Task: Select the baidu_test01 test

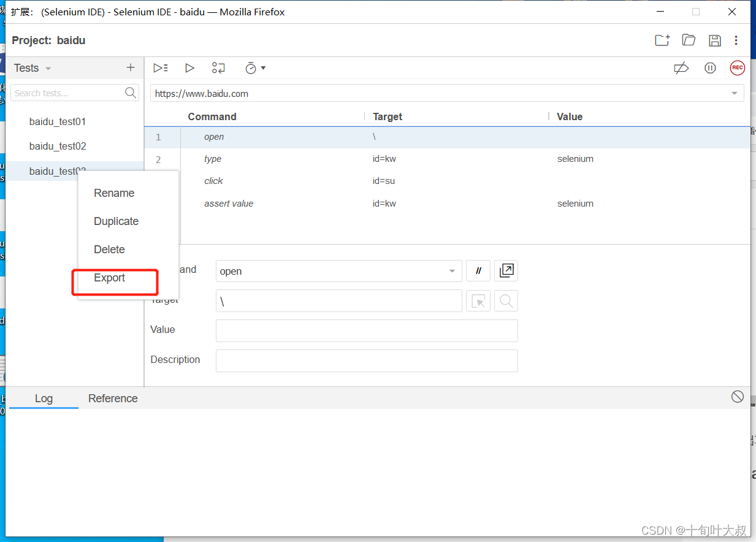Action: tap(58, 121)
